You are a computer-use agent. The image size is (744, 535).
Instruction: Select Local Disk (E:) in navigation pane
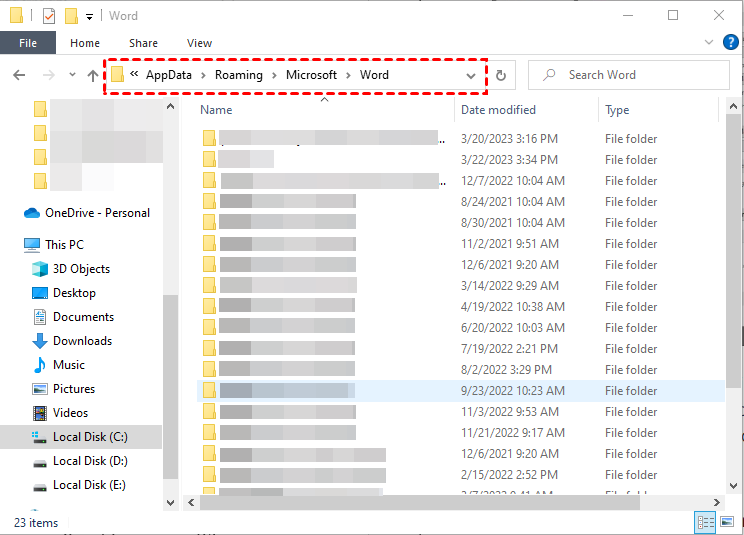79,485
